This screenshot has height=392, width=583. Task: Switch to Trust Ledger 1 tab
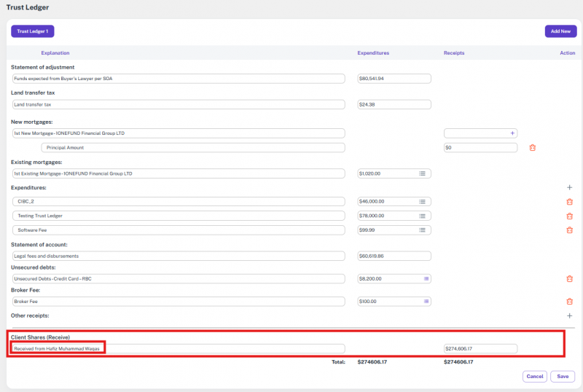point(33,31)
